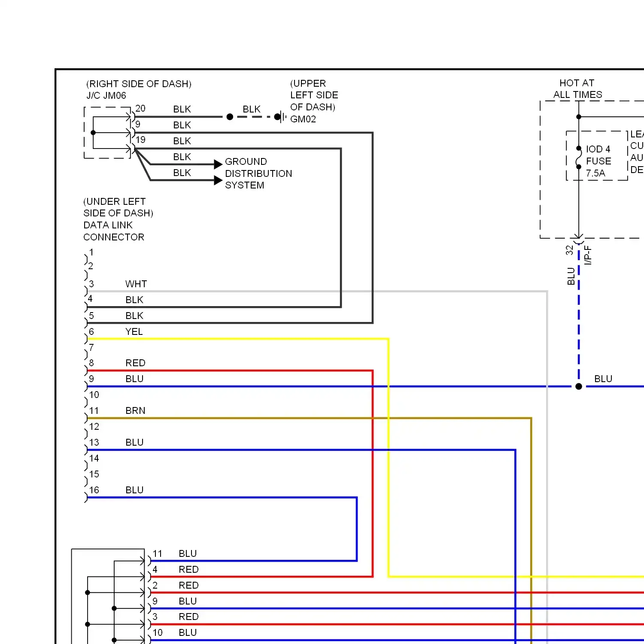The height and width of the screenshot is (644, 644).
Task: Click the "DATA LINK CONNECTOR" label
Action: pos(114,231)
